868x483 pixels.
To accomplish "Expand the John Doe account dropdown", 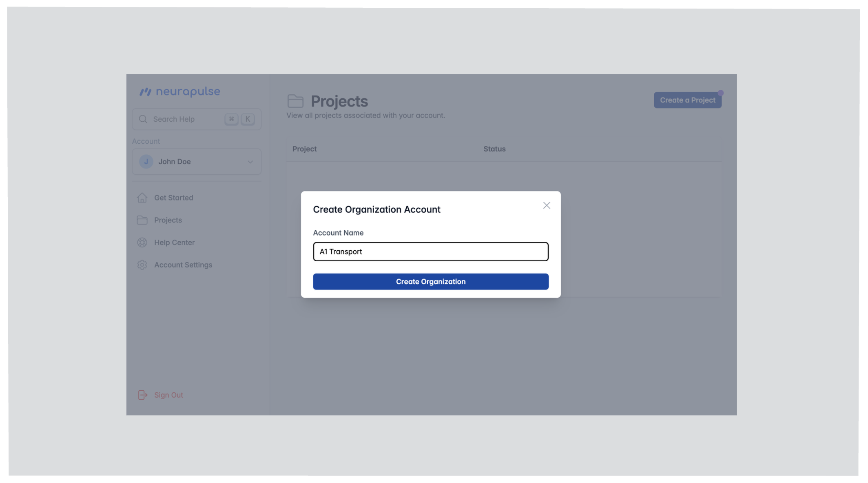I will 197,162.
